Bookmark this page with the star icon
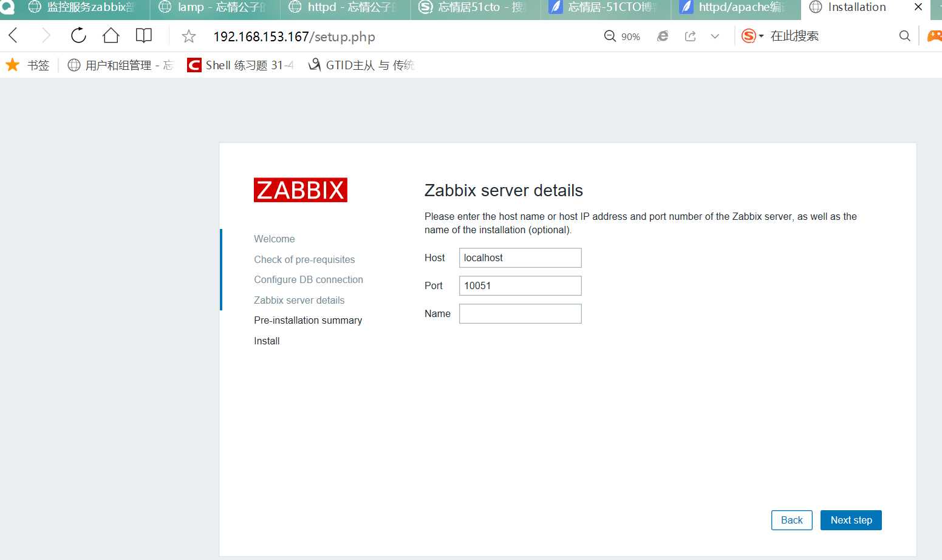The width and height of the screenshot is (942, 560). [189, 36]
